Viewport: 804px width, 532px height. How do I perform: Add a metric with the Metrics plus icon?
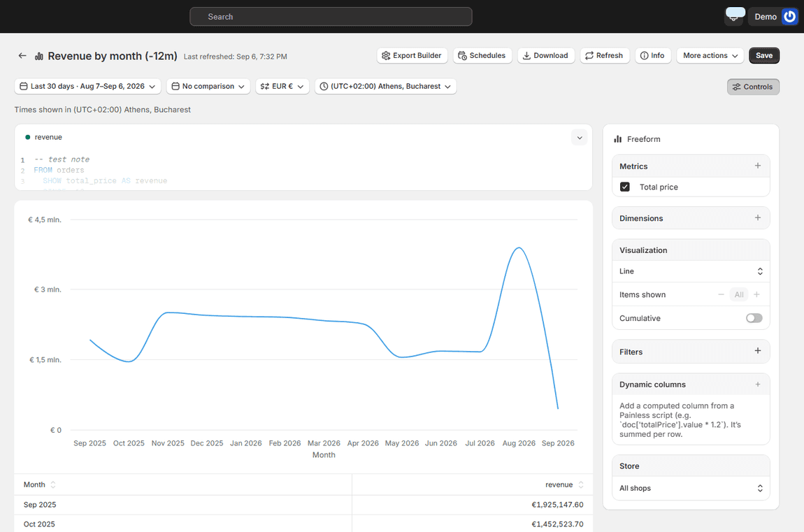click(x=757, y=166)
